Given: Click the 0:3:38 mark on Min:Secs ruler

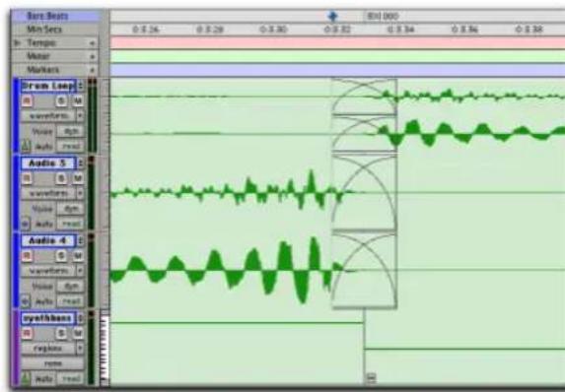Looking at the screenshot, I should tap(529, 30).
